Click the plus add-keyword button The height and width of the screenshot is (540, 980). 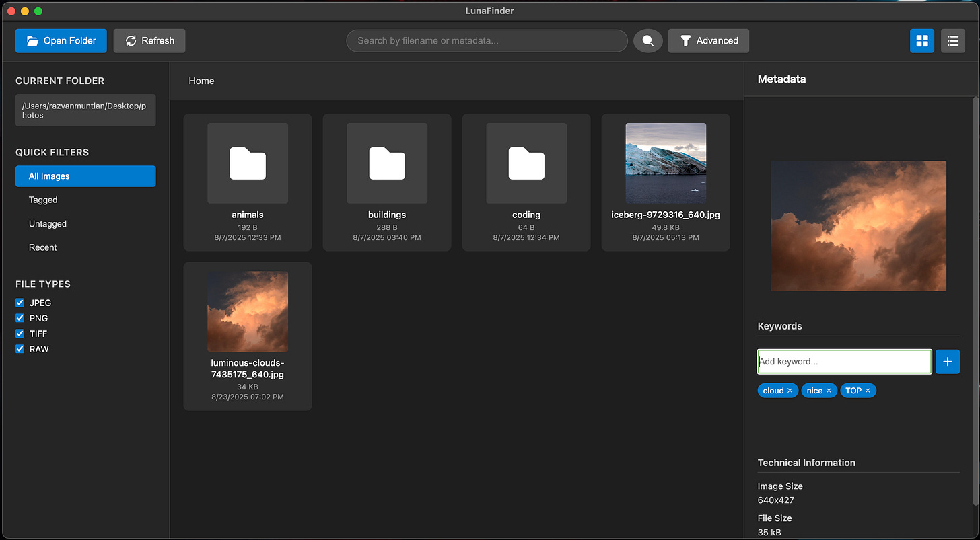(x=948, y=362)
